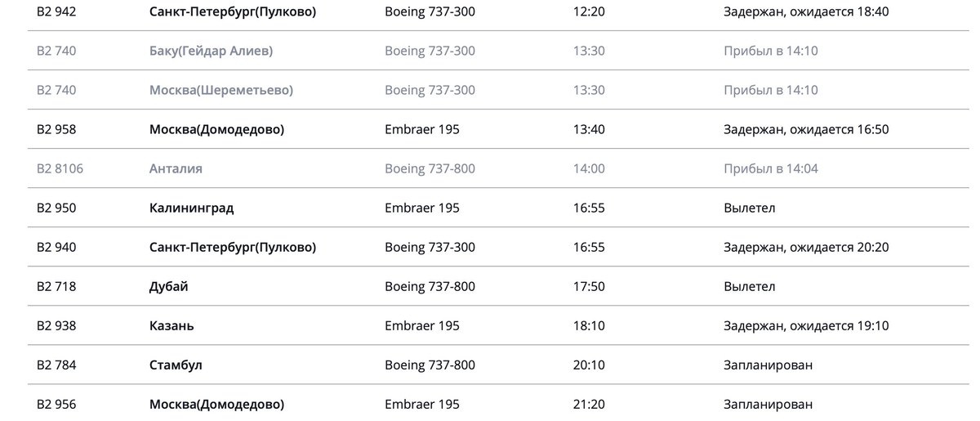The height and width of the screenshot is (421, 980).
Task: Open Москва(Шереметьево) flight entry
Action: coord(498,90)
